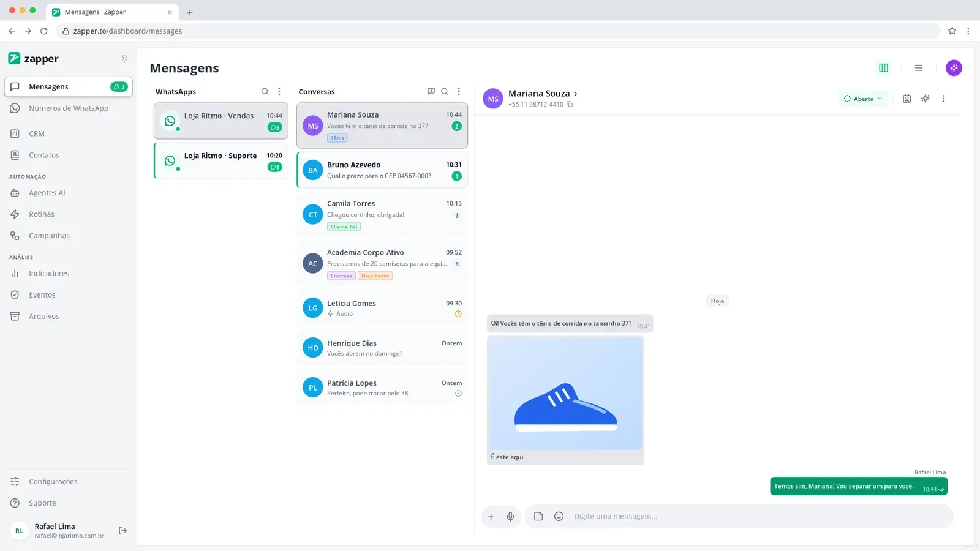Go to the CRM section

(x=68, y=133)
